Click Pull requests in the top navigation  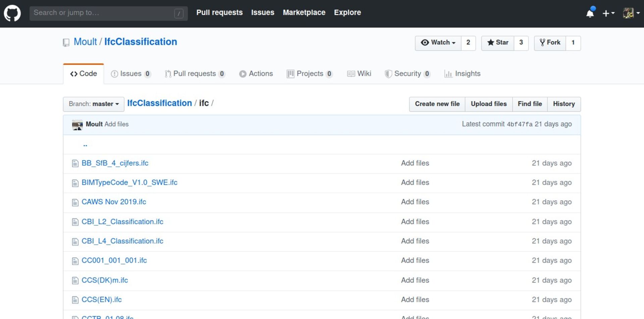(219, 12)
